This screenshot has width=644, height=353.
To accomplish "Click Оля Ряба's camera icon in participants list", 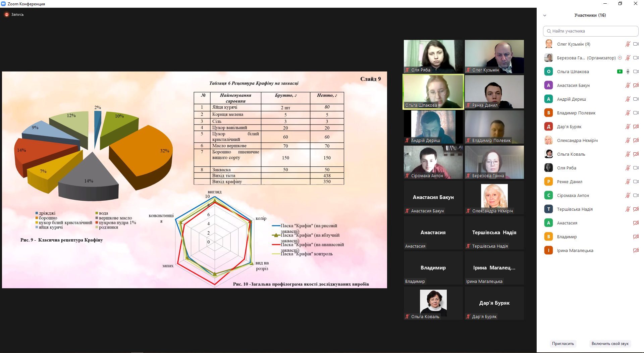I will coord(636,168).
